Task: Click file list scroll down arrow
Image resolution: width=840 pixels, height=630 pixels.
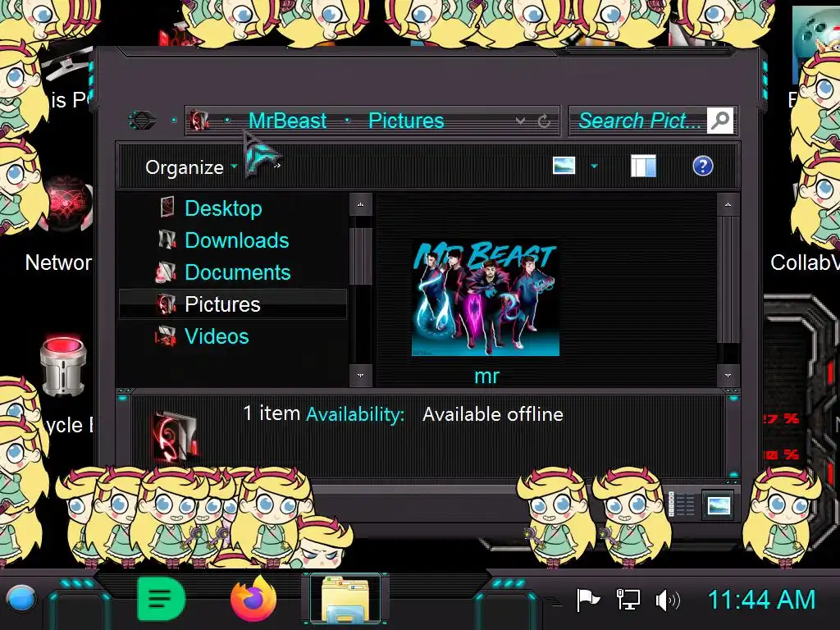Action: pyautogui.click(x=728, y=375)
